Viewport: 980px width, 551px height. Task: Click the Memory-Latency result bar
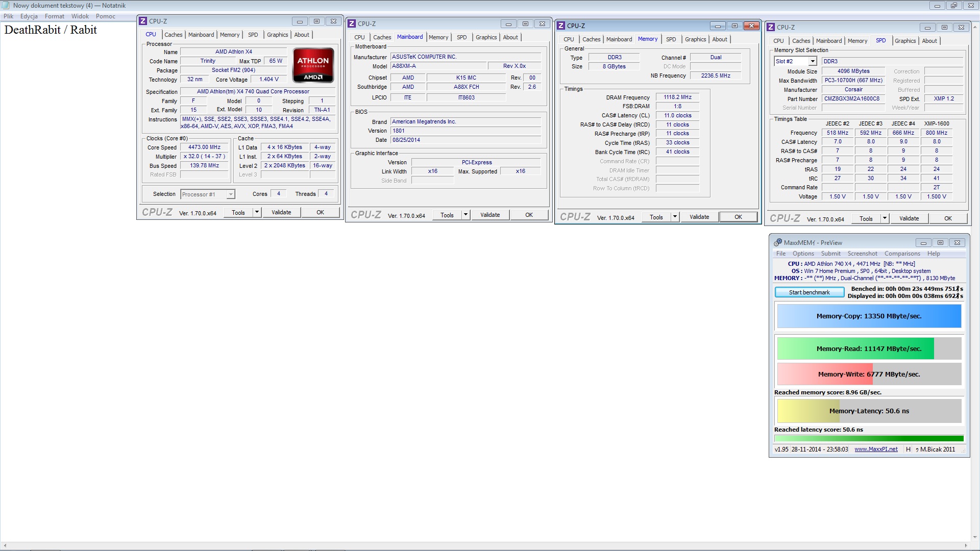869,411
